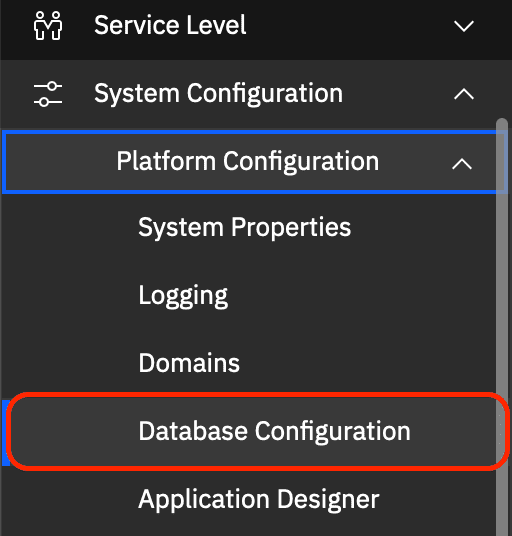Image resolution: width=512 pixels, height=536 pixels.
Task: Click empty space right of Domains
Action: [367, 363]
